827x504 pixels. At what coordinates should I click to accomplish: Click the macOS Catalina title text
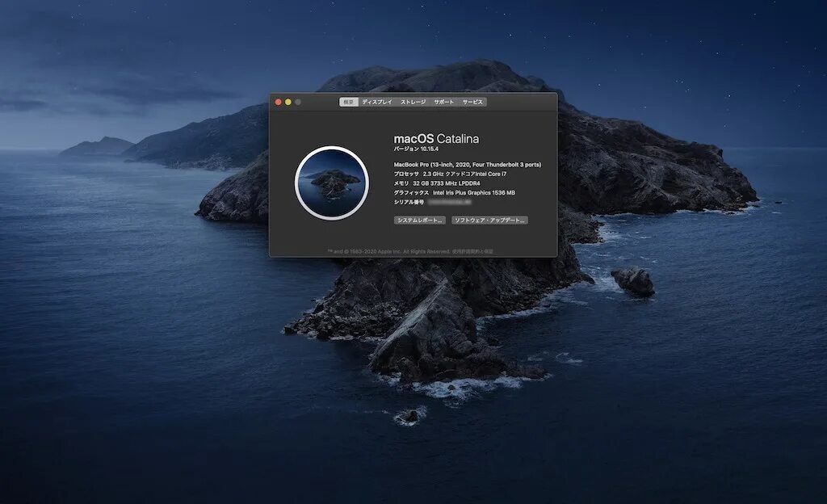[436, 139]
